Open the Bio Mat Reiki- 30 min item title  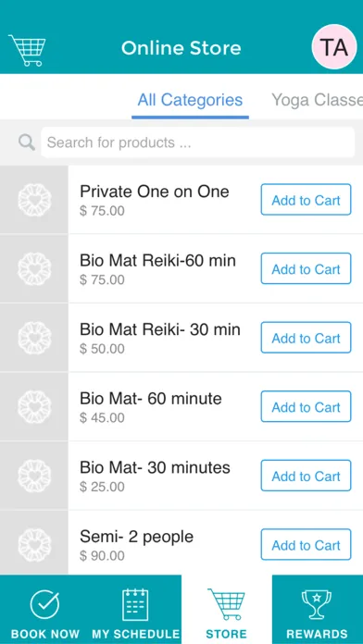[160, 329]
